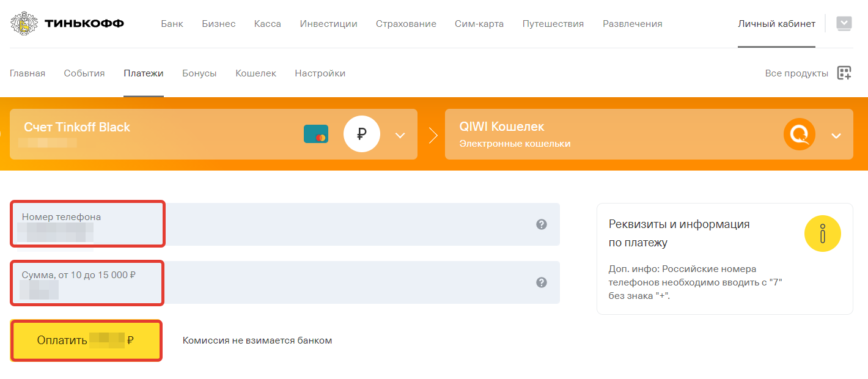The height and width of the screenshot is (379, 868).
Task: Click the Tinkoff Black card icon
Action: point(316,134)
